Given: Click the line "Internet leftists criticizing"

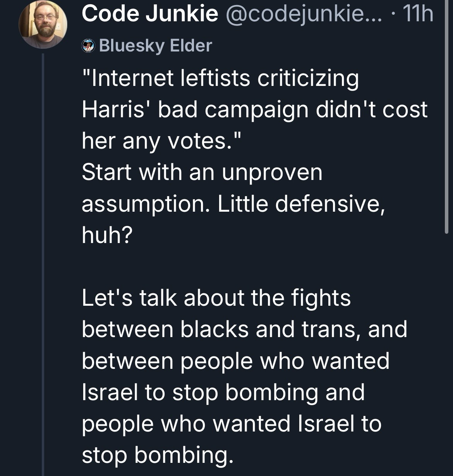Looking at the screenshot, I should point(220,79).
